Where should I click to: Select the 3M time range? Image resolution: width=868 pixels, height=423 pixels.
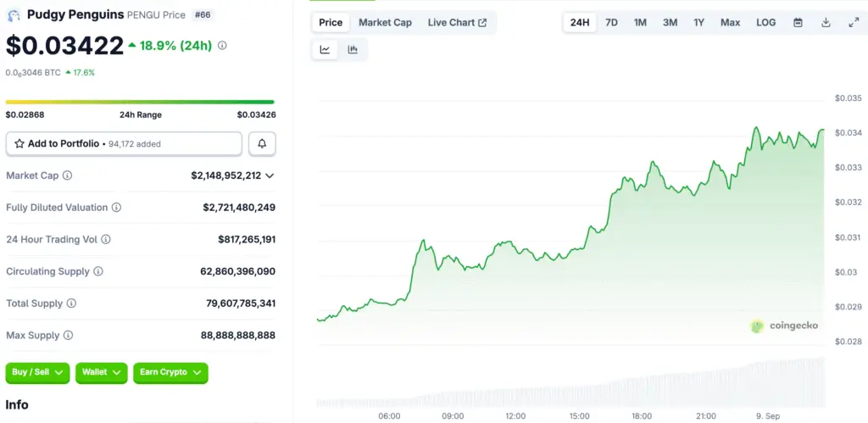[x=670, y=23]
